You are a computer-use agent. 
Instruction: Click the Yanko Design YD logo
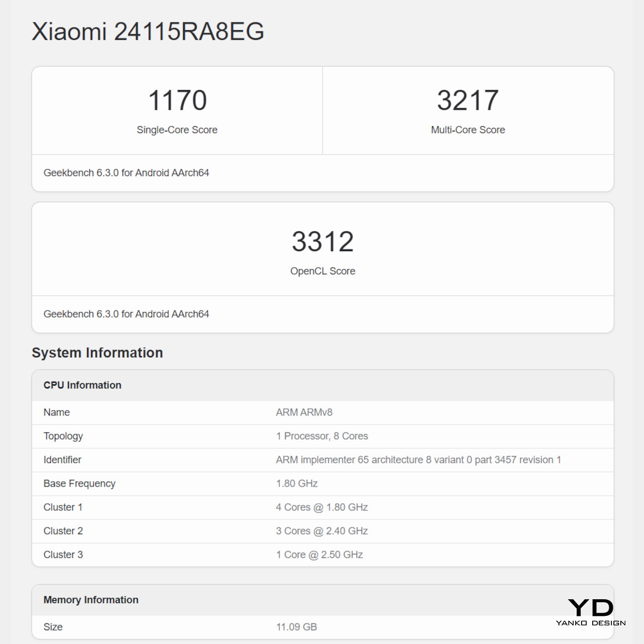[x=591, y=611]
